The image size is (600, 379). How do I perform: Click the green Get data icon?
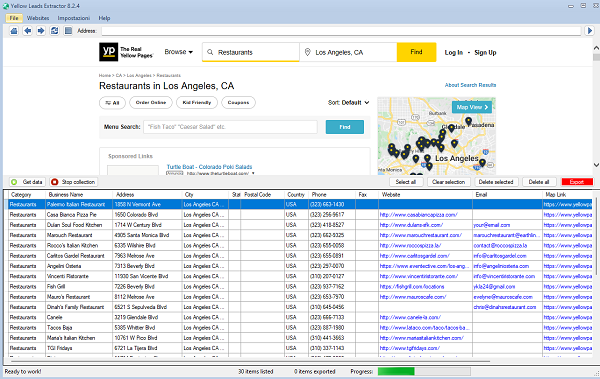click(x=14, y=182)
